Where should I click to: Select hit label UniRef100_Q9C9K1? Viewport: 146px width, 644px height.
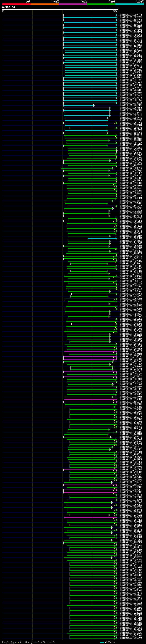(x=131, y=319)
